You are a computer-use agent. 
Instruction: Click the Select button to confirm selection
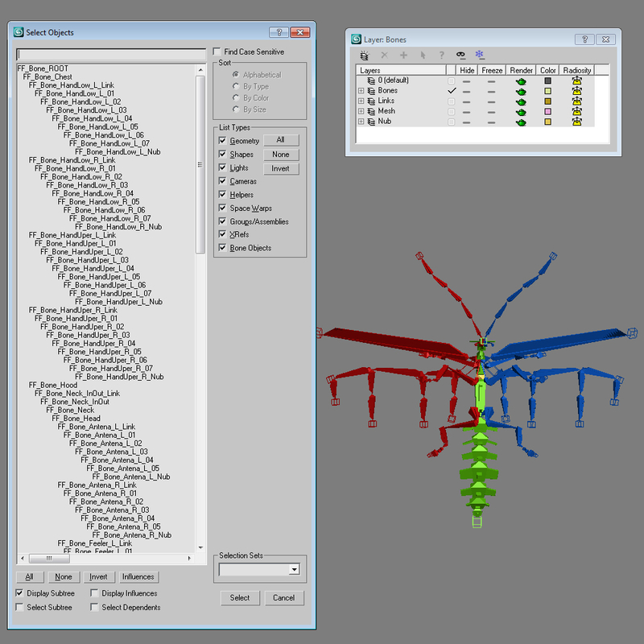click(239, 598)
